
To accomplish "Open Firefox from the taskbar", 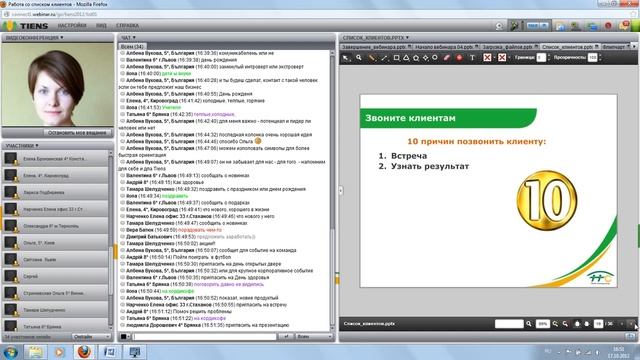I will [84, 351].
